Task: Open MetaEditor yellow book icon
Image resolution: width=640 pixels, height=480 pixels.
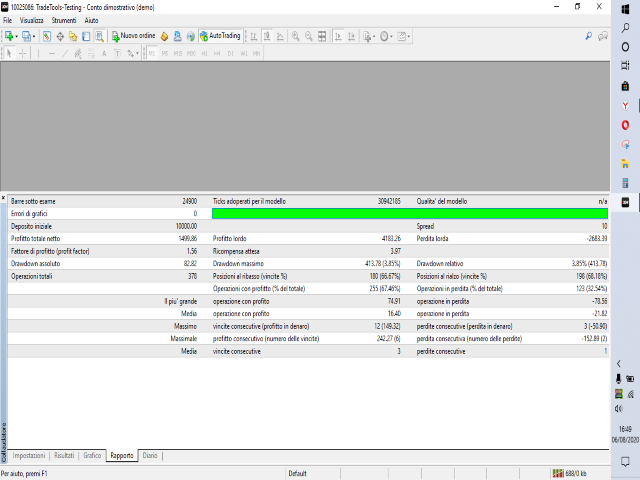Action: 164,36
